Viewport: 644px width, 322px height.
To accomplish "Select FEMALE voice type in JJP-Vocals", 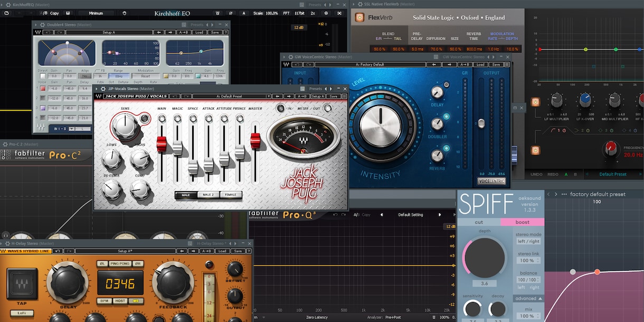I will click(x=231, y=195).
